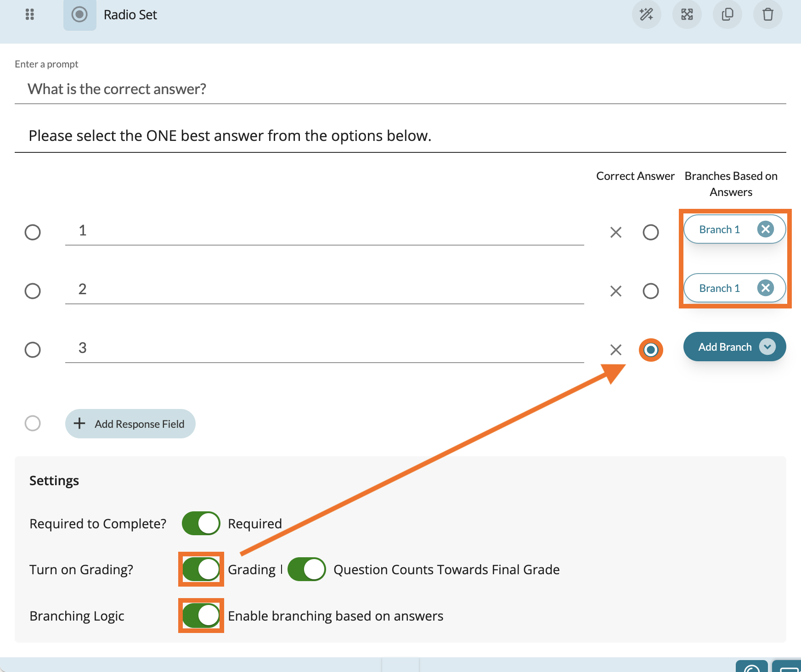Screen dimensions: 801x672
Task: Click the expand arrows icon in header
Action: pos(687,15)
